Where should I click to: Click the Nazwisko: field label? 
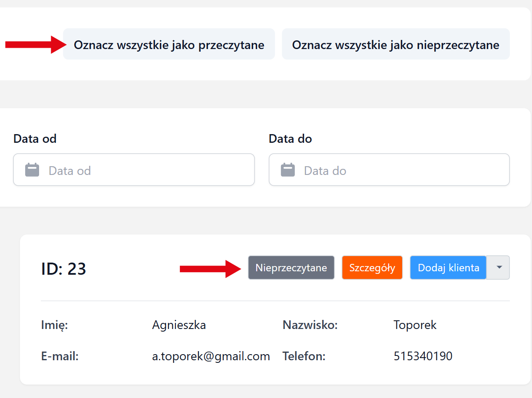point(310,325)
